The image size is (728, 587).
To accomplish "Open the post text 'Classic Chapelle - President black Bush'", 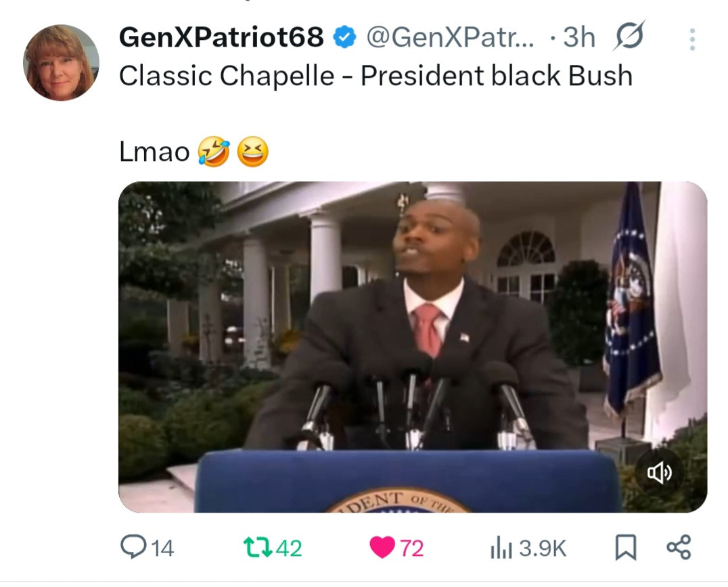I will pos(376,76).
